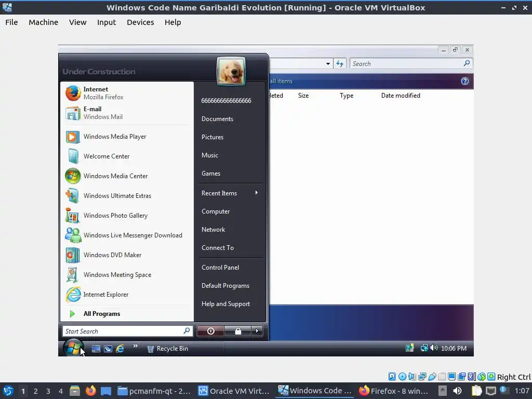532x399 pixels.
Task: Click the Start Search input field
Action: (x=128, y=331)
